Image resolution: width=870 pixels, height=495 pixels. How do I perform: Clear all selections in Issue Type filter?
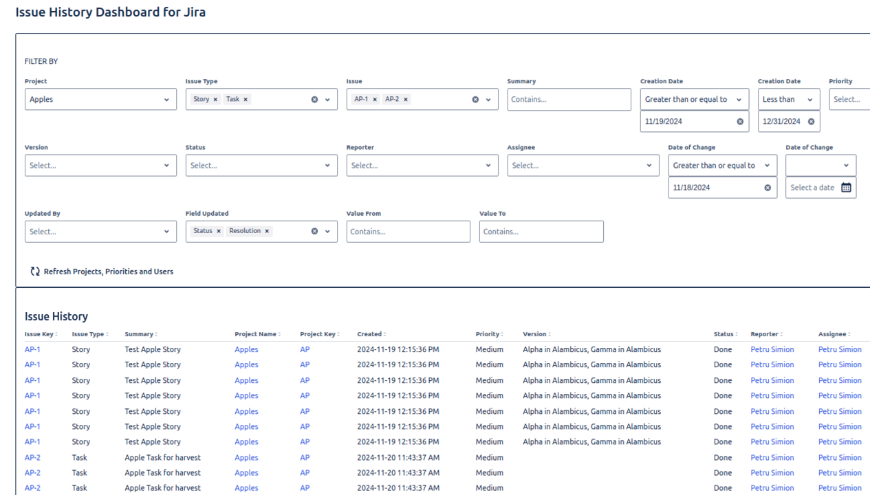(x=314, y=100)
